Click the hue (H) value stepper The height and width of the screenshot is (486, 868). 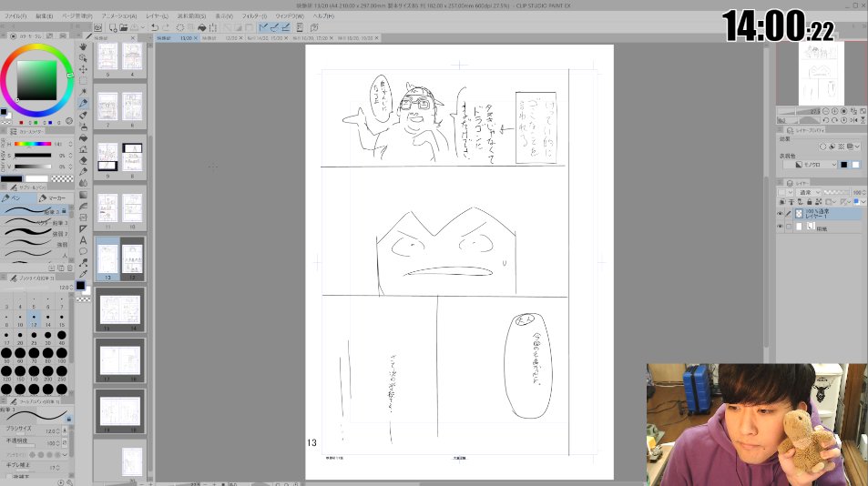tap(70, 145)
